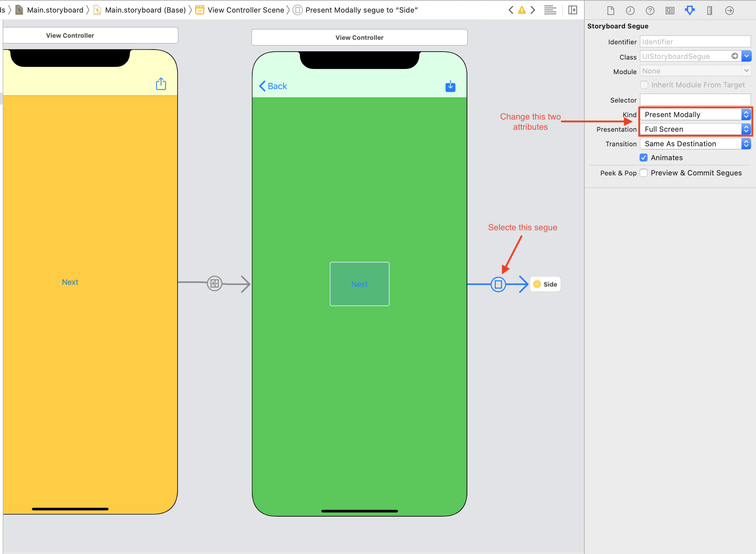Select the segue connection circle icon
The image size is (756, 554).
498,284
